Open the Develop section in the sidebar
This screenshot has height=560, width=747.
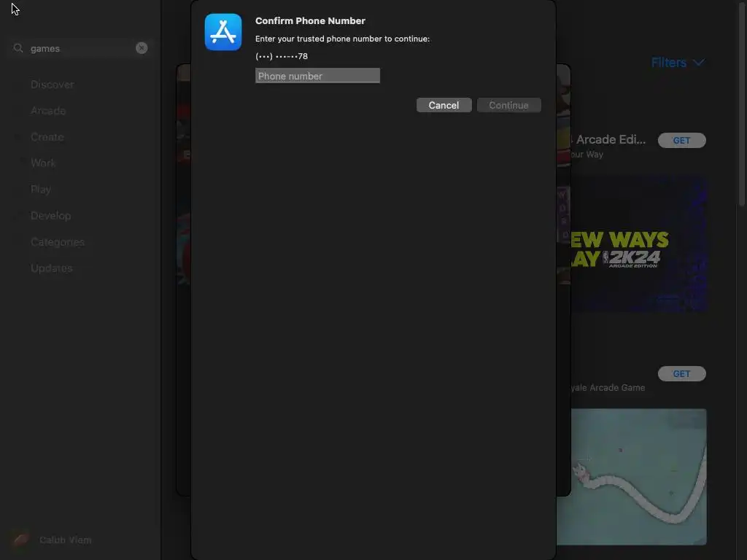[50, 216]
